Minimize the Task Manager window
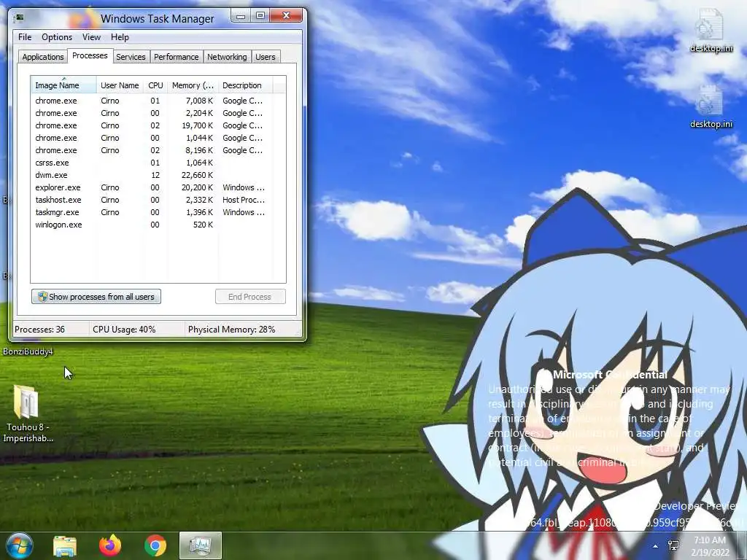The width and height of the screenshot is (747, 560). (241, 16)
